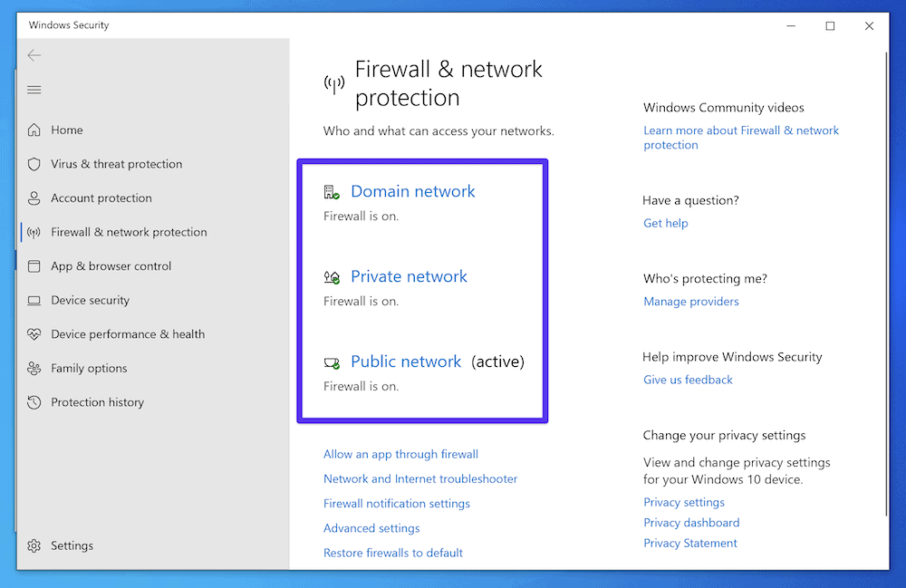The width and height of the screenshot is (906, 588).
Task: Select the Virus & threat protection shield icon
Action: [34, 164]
